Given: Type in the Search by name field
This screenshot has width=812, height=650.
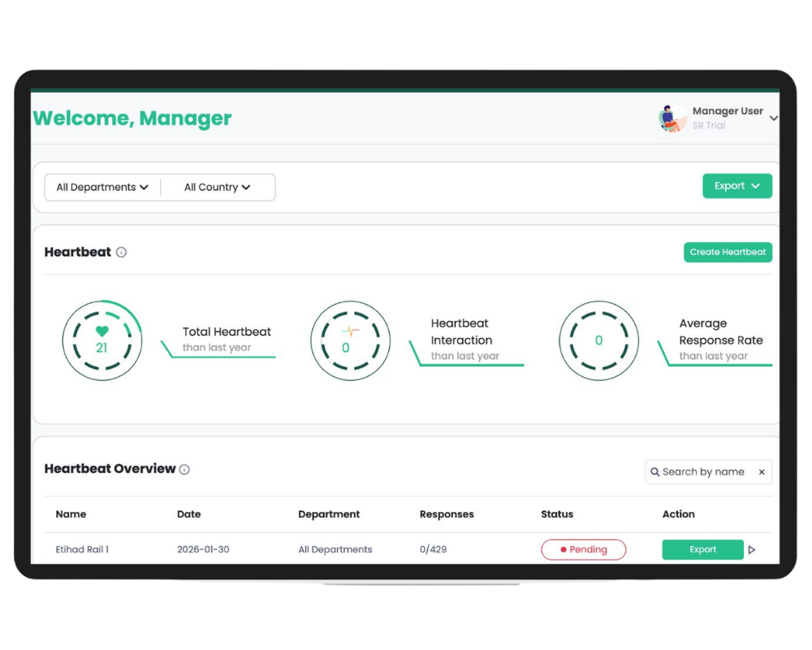Looking at the screenshot, I should pyautogui.click(x=705, y=472).
